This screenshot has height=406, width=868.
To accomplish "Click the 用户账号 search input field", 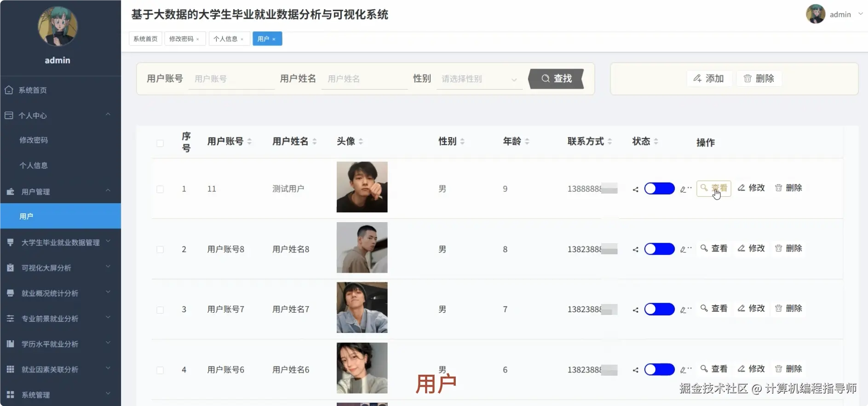I will [x=231, y=79].
